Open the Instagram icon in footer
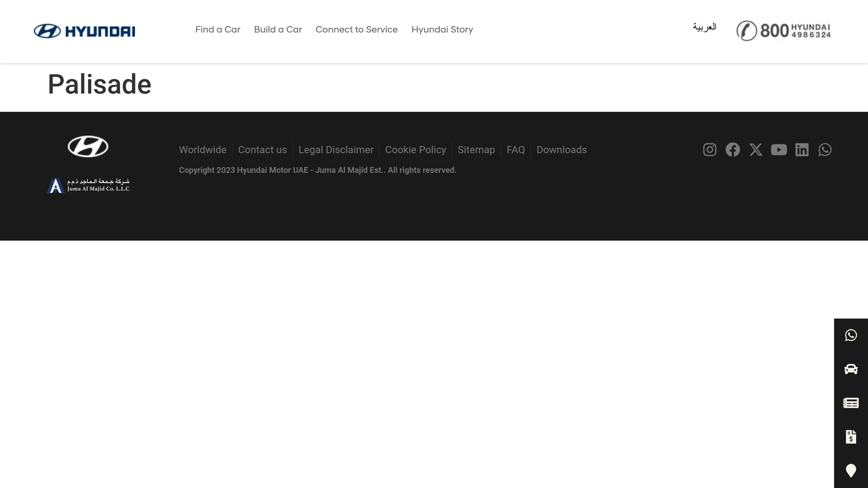This screenshot has height=488, width=868. pyautogui.click(x=710, y=149)
